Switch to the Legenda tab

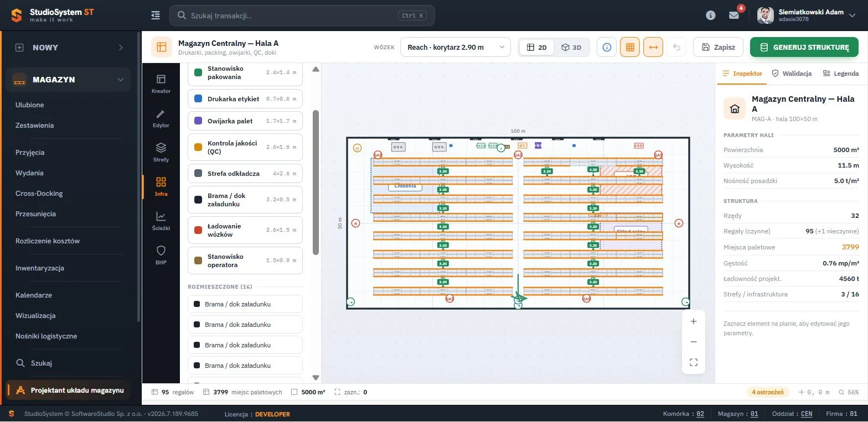pyautogui.click(x=841, y=74)
